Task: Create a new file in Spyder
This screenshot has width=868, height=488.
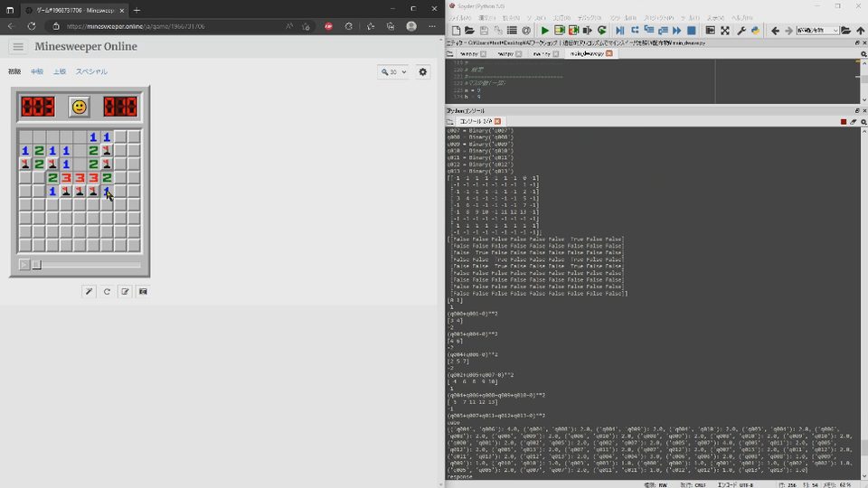Action: (456, 31)
